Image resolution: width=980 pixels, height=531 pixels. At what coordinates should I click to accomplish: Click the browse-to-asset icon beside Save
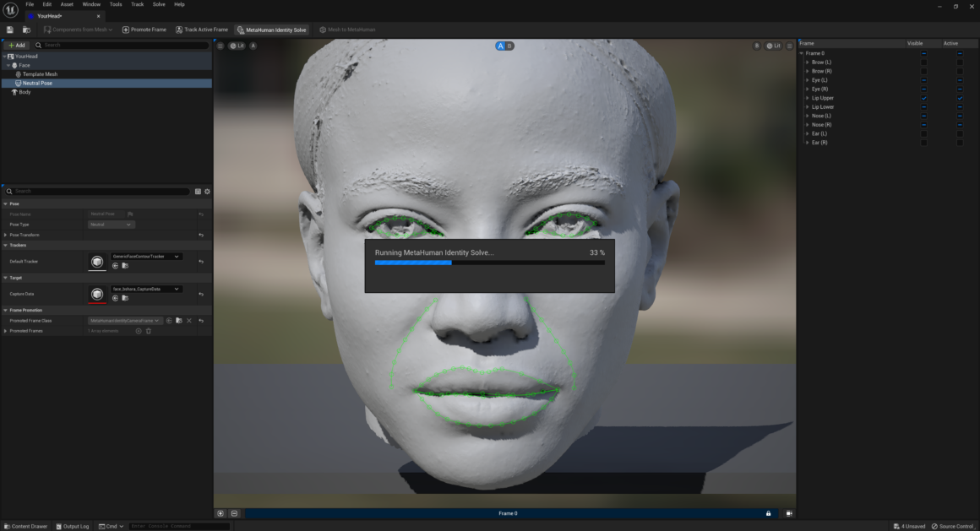click(x=26, y=30)
